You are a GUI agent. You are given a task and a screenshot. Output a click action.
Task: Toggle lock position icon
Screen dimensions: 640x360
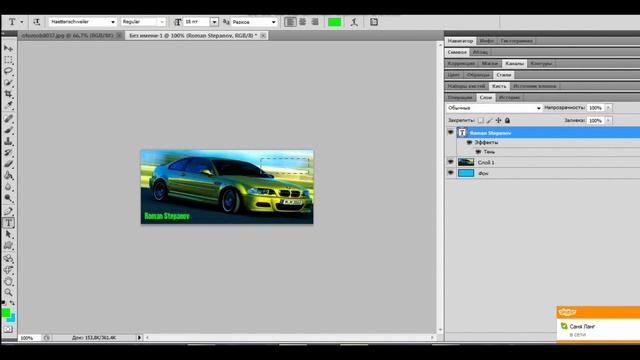498,120
